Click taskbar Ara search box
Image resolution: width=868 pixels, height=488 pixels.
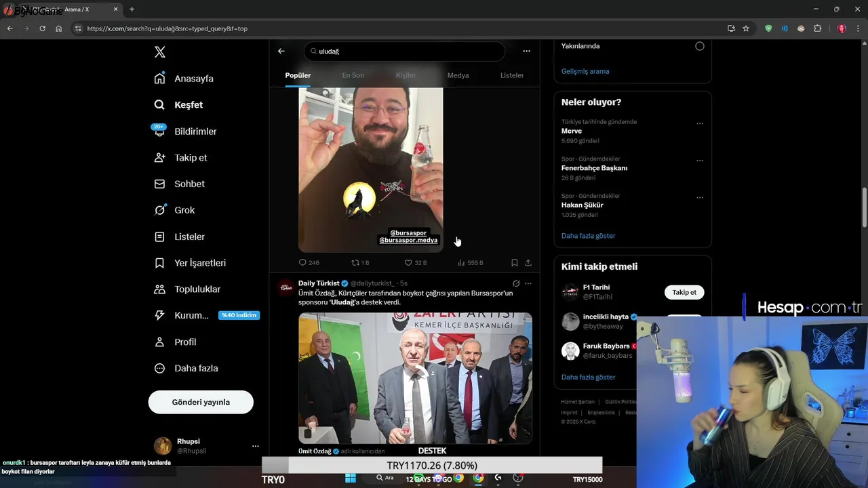(384, 478)
